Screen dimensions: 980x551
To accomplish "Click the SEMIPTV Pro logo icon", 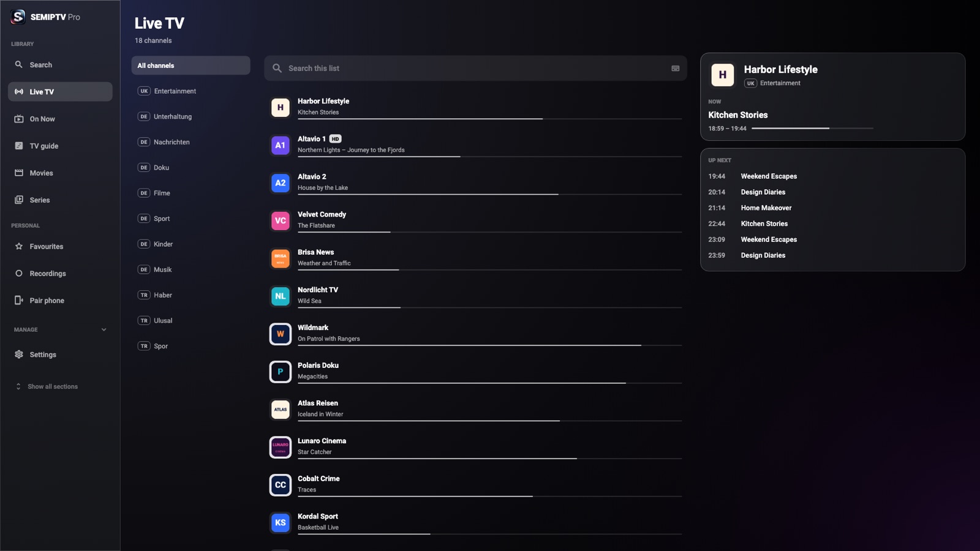I will tap(18, 17).
